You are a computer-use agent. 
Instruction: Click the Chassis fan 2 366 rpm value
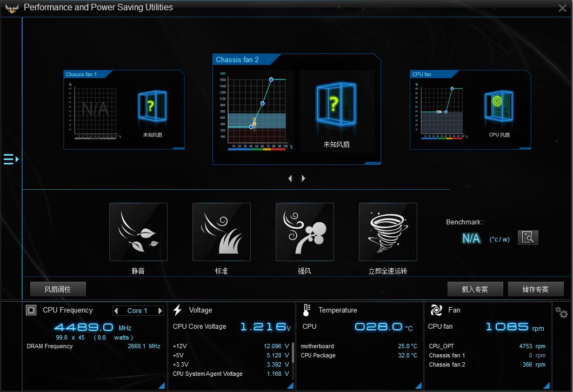point(534,364)
